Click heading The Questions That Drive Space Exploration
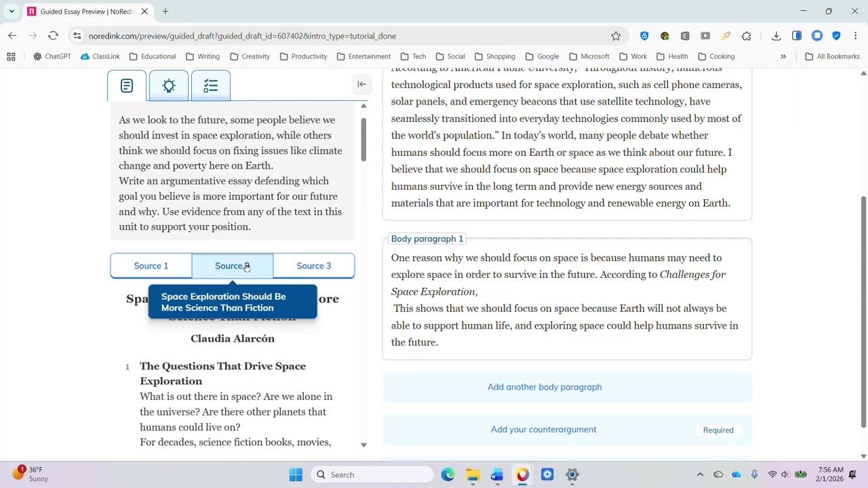Screen dimensions: 868x488 coord(222,373)
